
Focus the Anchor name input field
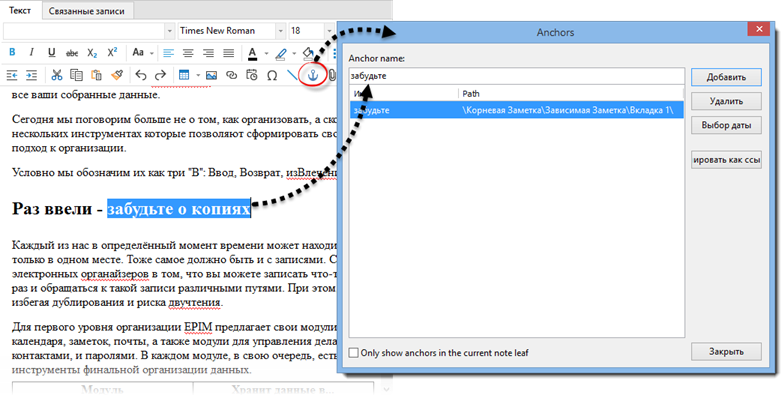click(517, 76)
